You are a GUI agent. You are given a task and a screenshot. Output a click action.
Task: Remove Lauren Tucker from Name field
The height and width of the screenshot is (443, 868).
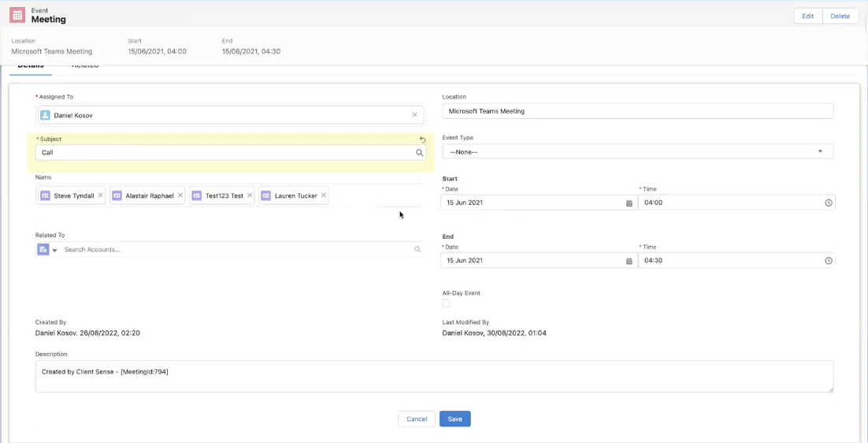click(324, 195)
